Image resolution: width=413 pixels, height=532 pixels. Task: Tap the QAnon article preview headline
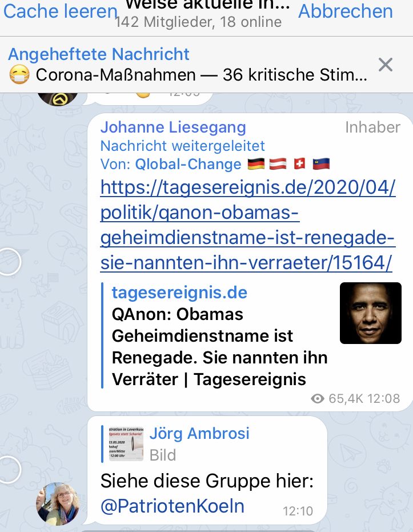(219, 347)
